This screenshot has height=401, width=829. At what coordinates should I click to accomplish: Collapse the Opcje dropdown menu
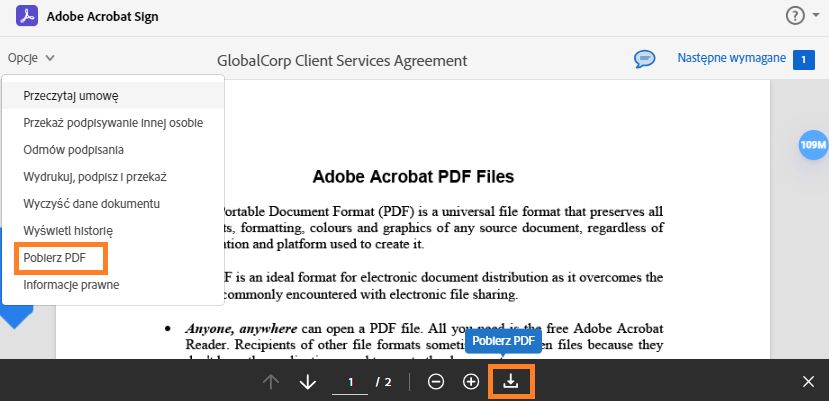[31, 58]
